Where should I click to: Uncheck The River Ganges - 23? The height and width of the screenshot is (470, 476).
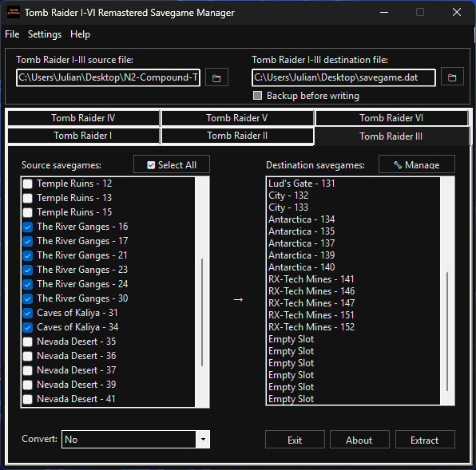[x=28, y=270]
